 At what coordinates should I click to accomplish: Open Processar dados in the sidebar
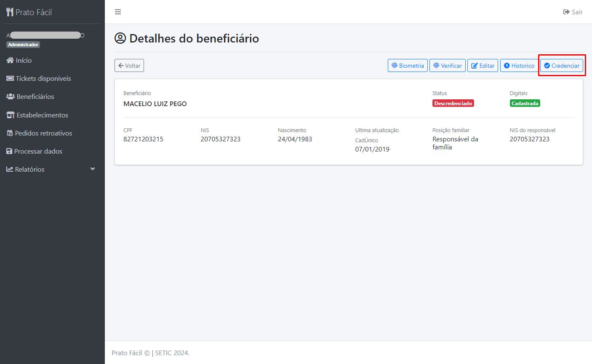38,151
